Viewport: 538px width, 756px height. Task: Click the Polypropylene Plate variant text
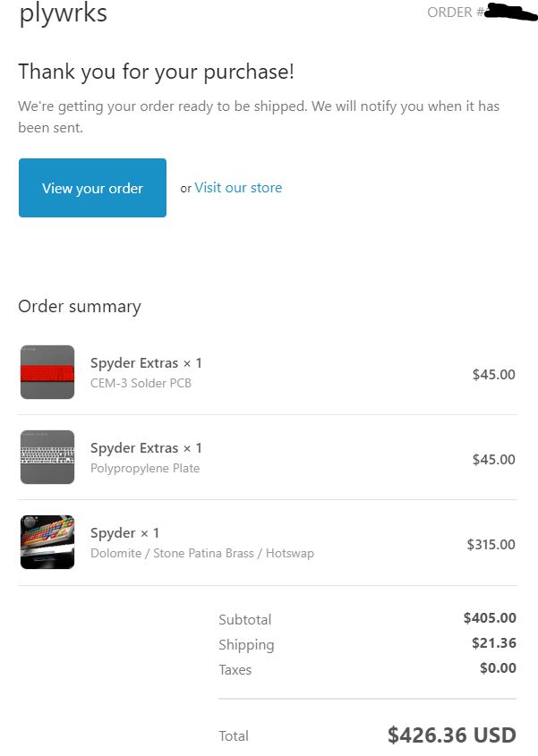coord(145,468)
